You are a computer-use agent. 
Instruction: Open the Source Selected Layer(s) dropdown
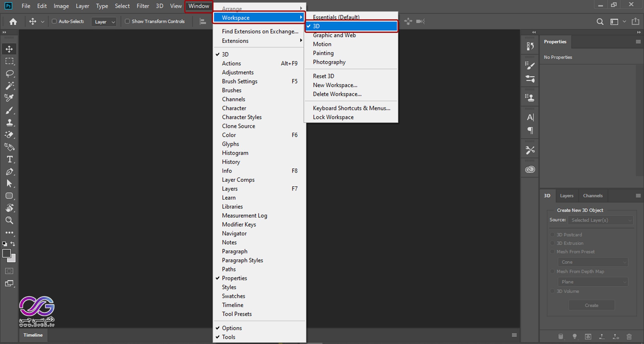click(600, 220)
